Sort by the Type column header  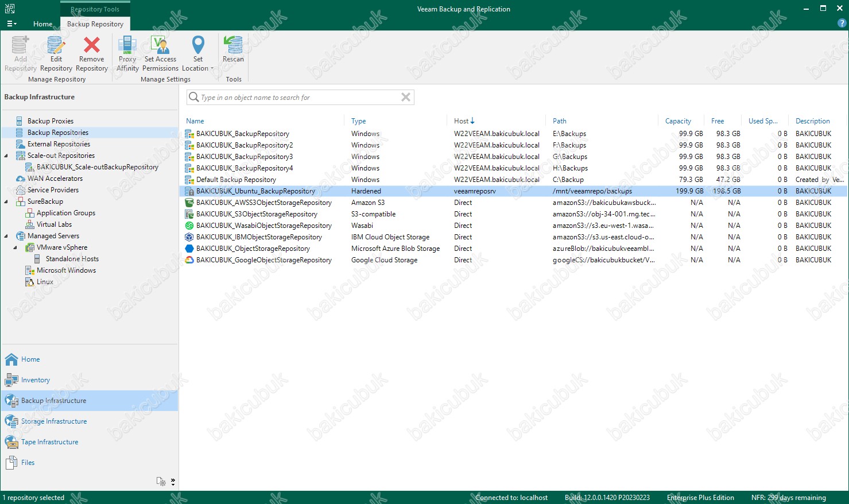(x=359, y=121)
